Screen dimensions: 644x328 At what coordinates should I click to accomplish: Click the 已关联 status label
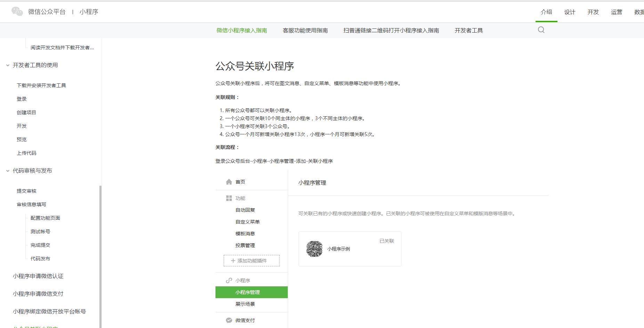(387, 241)
